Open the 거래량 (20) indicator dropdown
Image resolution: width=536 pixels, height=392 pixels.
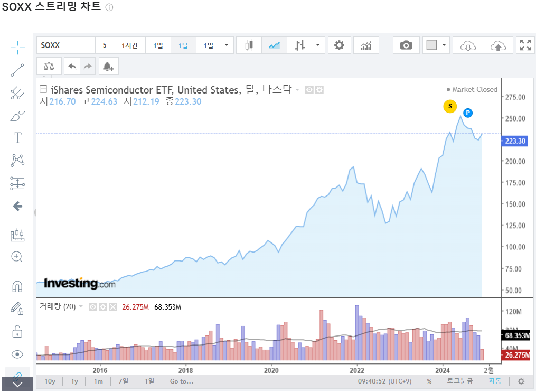(x=81, y=306)
